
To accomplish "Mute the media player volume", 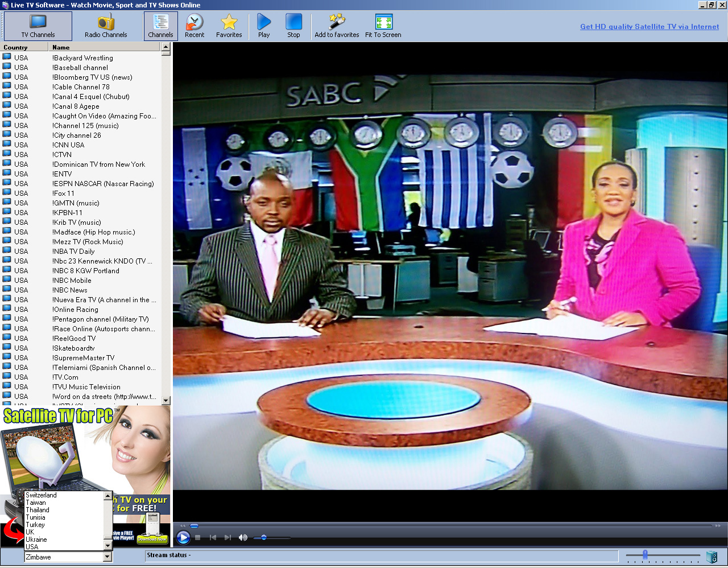I will tap(243, 537).
